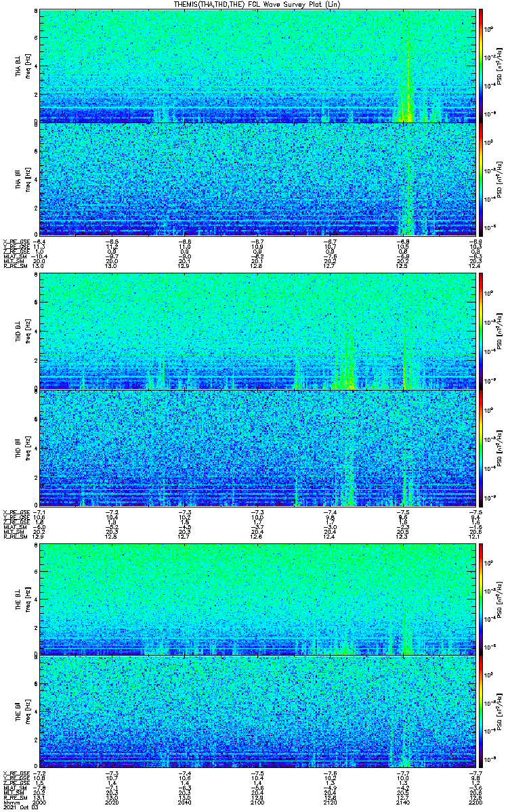The height and width of the screenshot is (812, 508).
Task: Click the X_RE_GSE row label under the THE panels
Action: click(x=16, y=773)
